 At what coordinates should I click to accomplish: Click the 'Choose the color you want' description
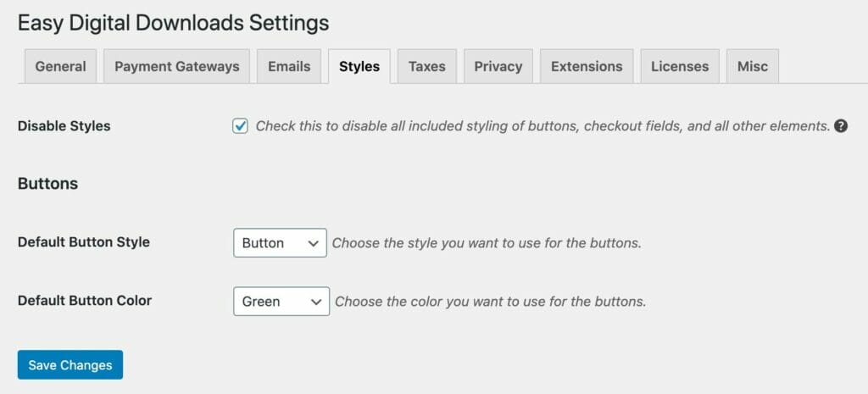(x=491, y=302)
